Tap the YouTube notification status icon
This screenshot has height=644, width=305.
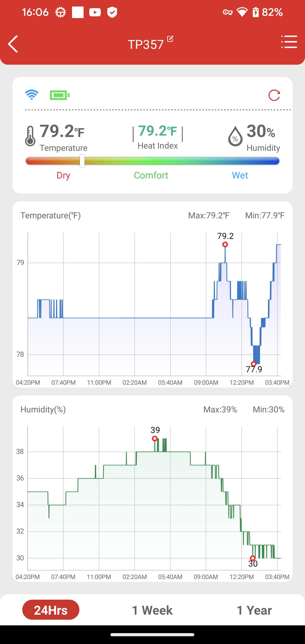click(x=95, y=12)
